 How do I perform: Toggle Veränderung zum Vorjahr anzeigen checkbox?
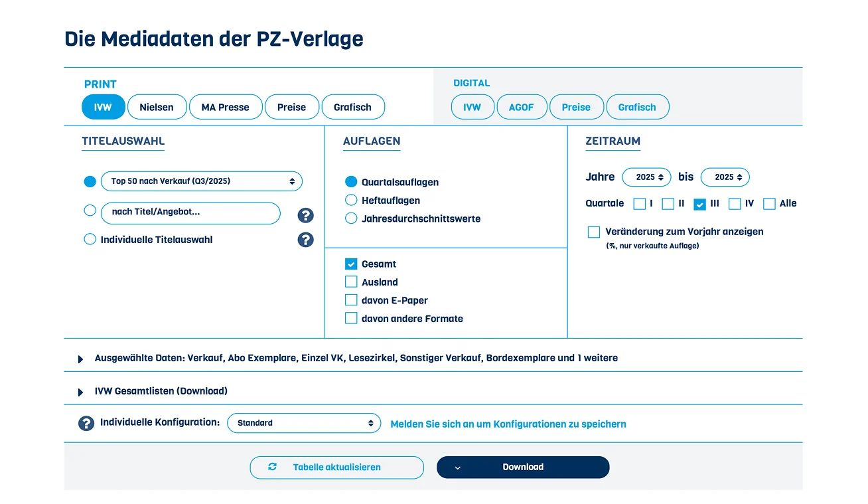(594, 232)
